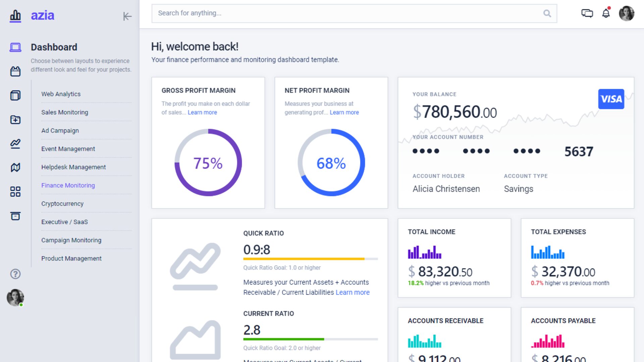Viewport: 644px width, 362px height.
Task: Go to Sales Monitoring dashboard
Action: [65, 112]
